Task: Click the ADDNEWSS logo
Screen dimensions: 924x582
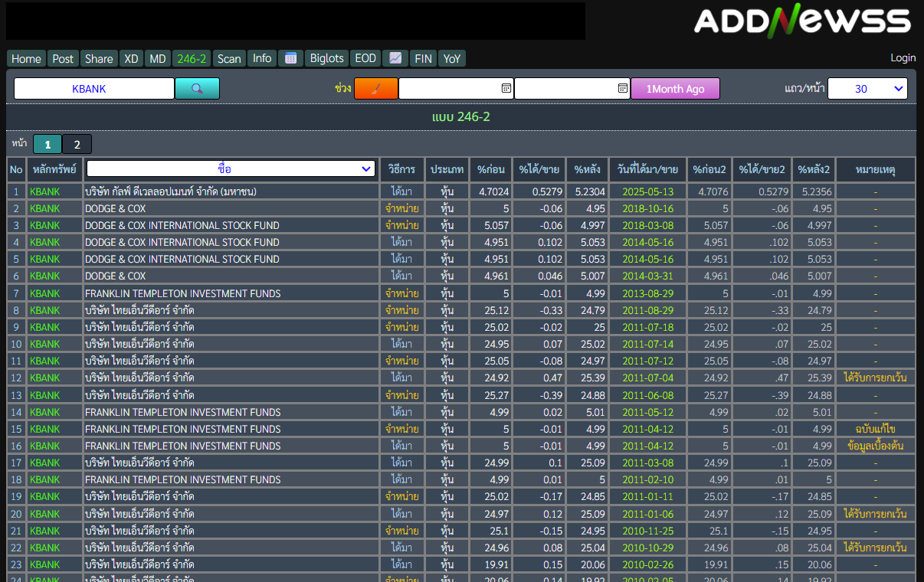Action: (802, 21)
